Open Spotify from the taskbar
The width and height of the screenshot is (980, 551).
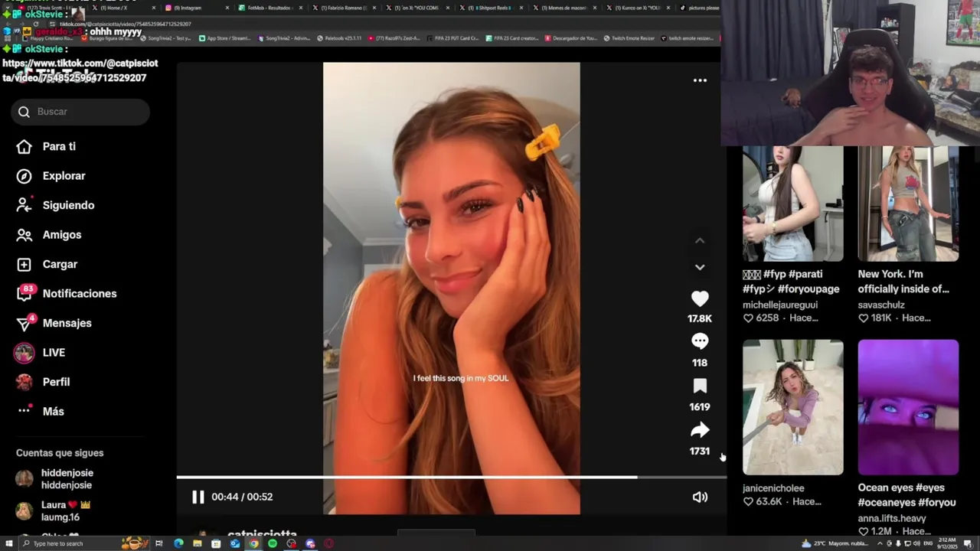point(273,543)
